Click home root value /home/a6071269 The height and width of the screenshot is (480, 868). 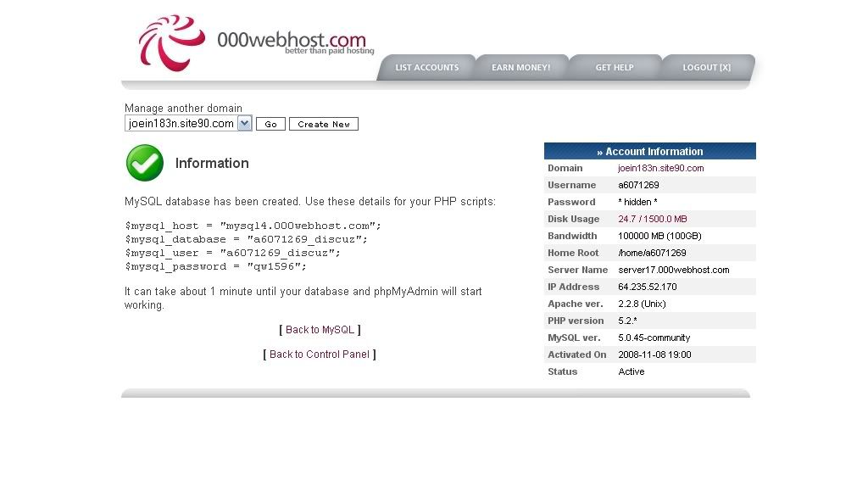click(x=652, y=253)
